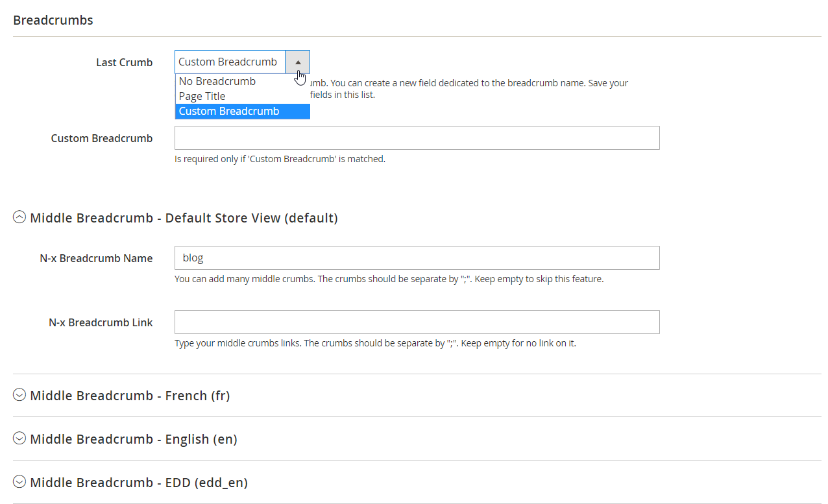The height and width of the screenshot is (504, 828).
Task: Click the 'Breadcrumbs' section title
Action: pyautogui.click(x=53, y=20)
